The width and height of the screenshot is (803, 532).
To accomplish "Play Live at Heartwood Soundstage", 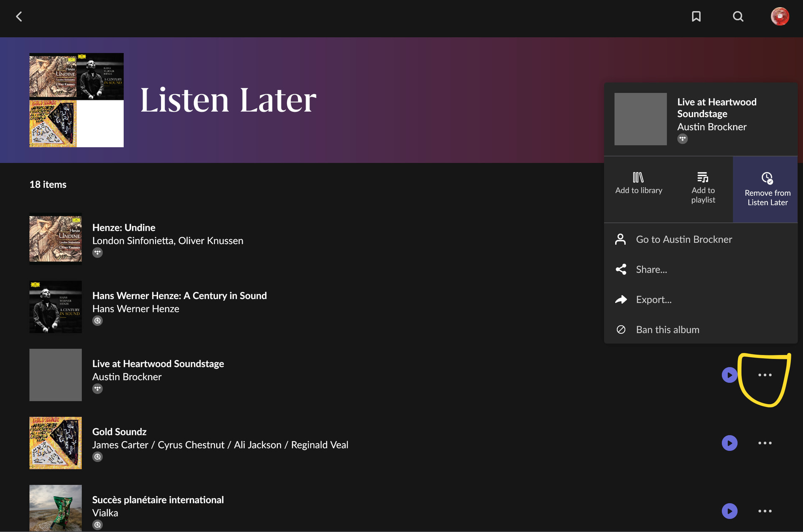I will click(729, 375).
